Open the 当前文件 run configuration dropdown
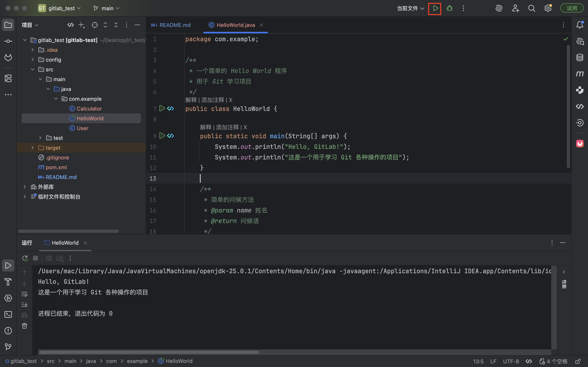Screen dimensions: 588x367 (410, 9)
